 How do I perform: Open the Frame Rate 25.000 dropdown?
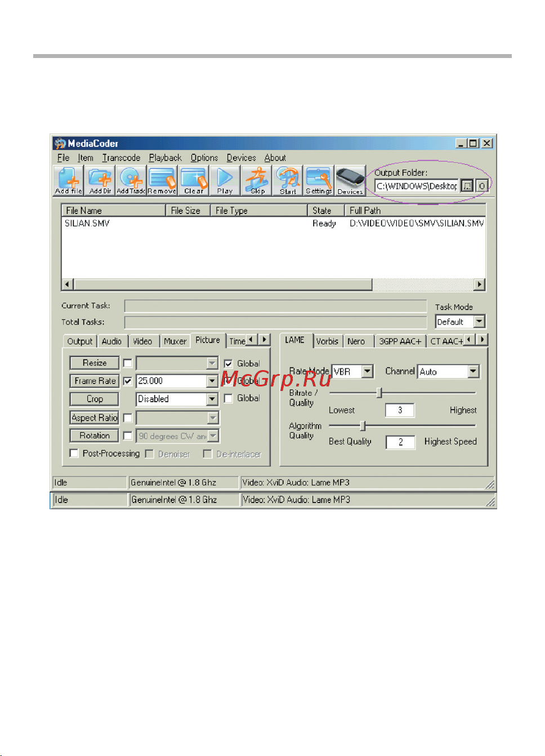click(x=212, y=381)
